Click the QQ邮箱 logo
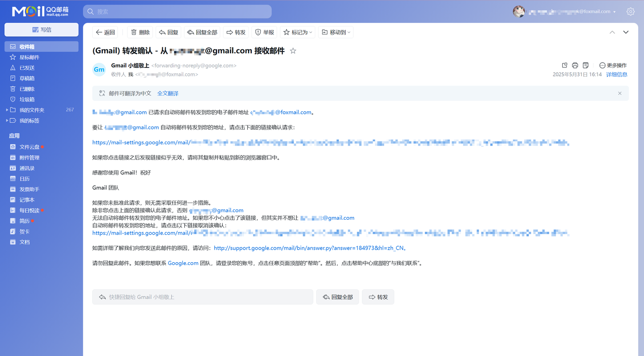 pyautogui.click(x=40, y=12)
